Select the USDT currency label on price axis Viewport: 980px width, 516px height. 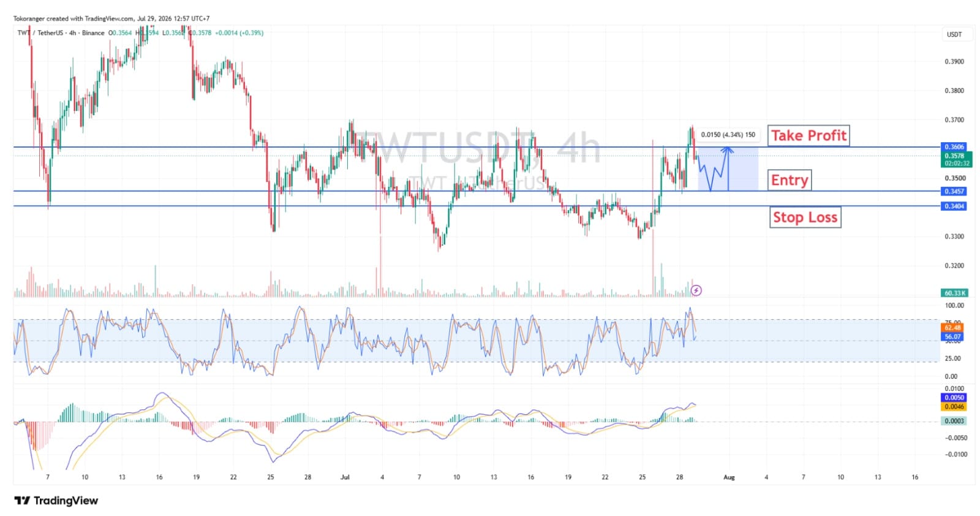click(954, 34)
